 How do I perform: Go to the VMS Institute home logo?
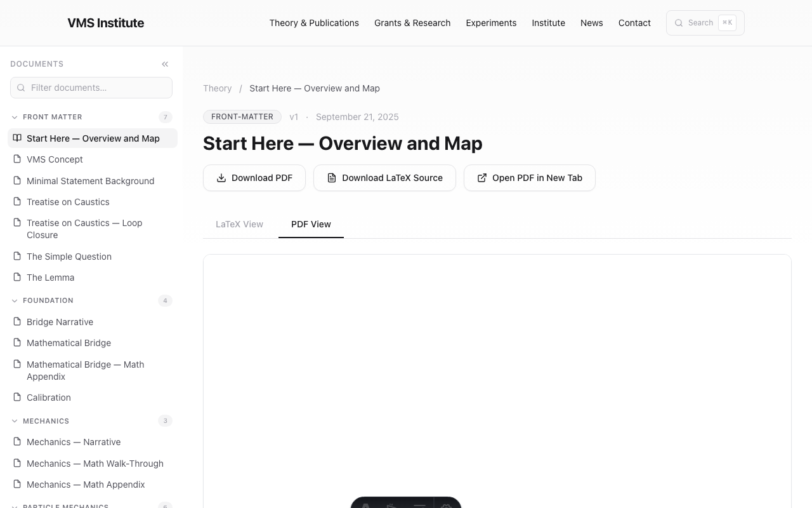pyautogui.click(x=106, y=23)
